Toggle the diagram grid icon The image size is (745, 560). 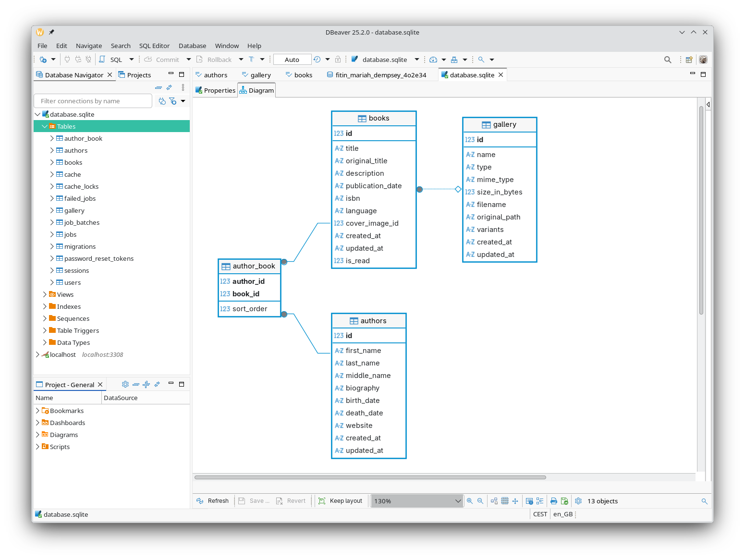point(505,501)
